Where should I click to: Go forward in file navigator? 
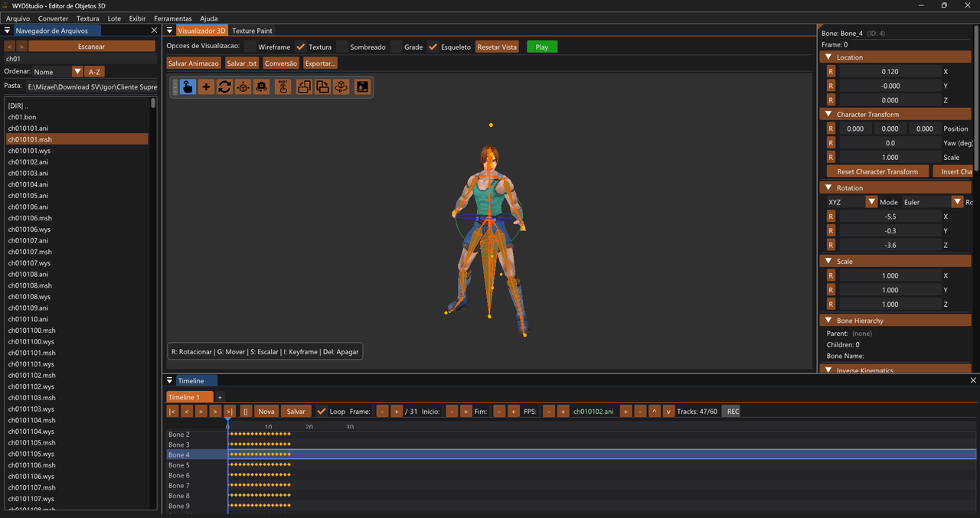pos(21,46)
